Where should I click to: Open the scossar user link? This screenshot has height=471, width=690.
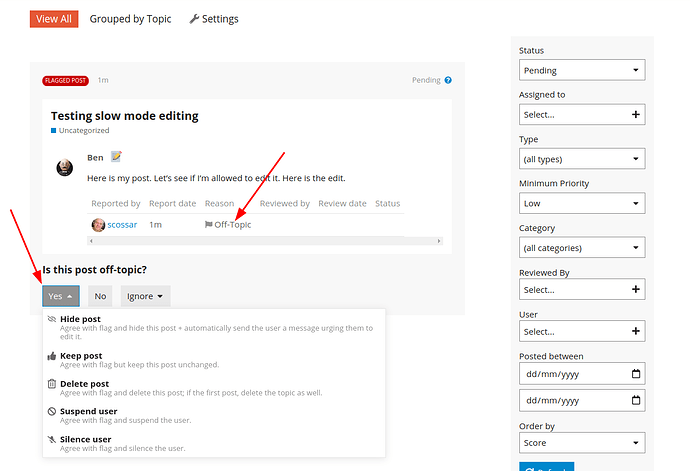[x=122, y=224]
